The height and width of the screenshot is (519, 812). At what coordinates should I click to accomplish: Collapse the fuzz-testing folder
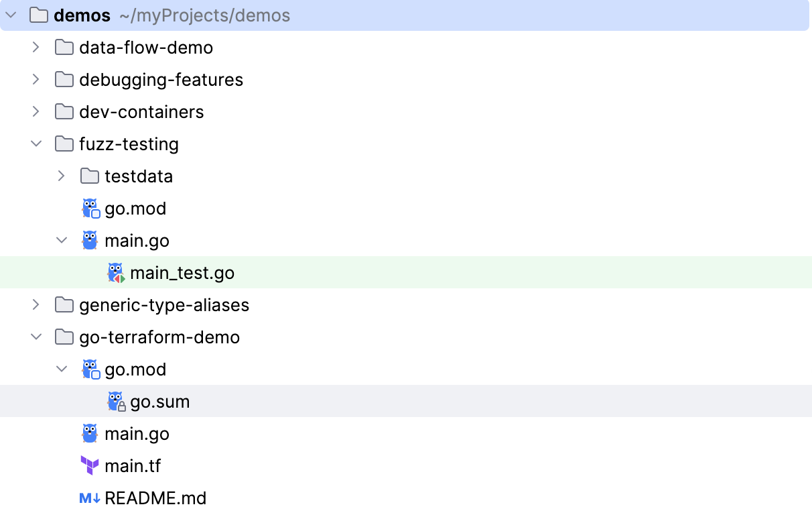point(36,143)
